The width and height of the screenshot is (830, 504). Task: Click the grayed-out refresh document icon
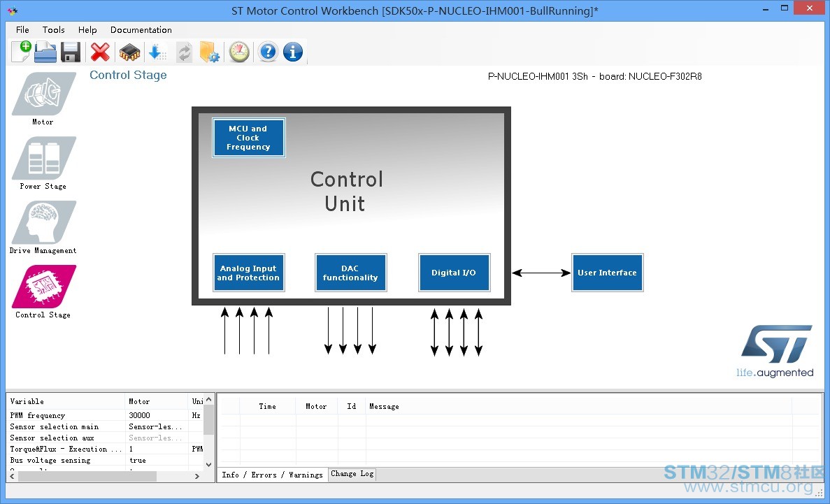pyautogui.click(x=184, y=52)
